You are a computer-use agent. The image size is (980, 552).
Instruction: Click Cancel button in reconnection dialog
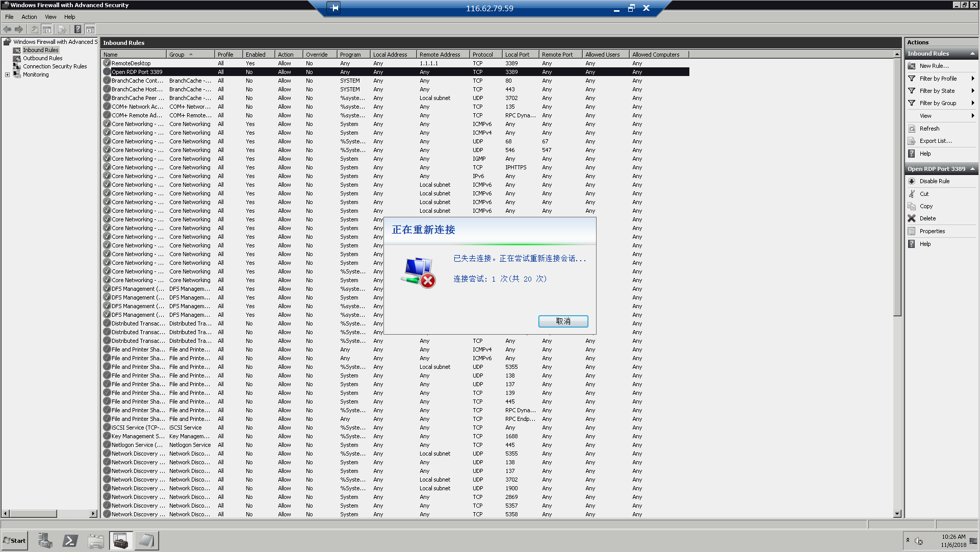pyautogui.click(x=563, y=321)
